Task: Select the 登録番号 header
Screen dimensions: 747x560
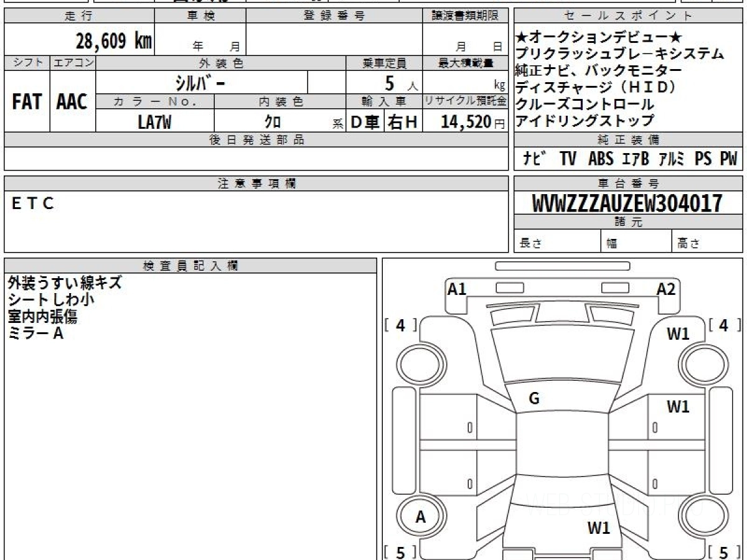Action: pyautogui.click(x=334, y=16)
